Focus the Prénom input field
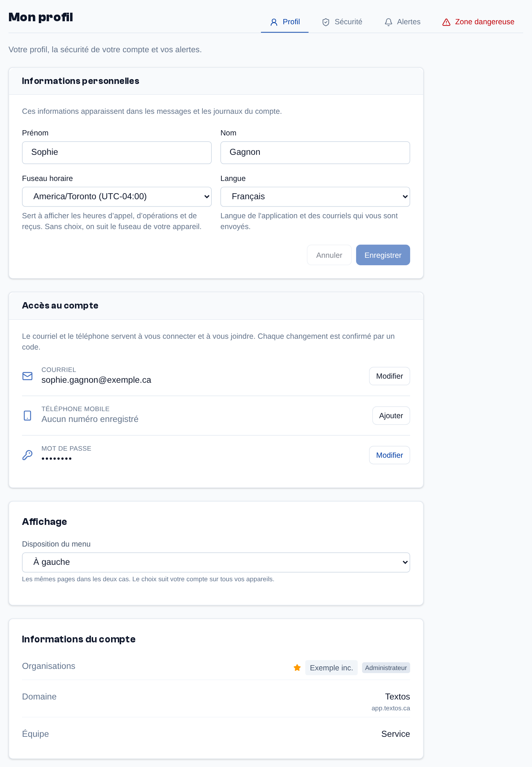Image resolution: width=532 pixels, height=767 pixels. [117, 153]
